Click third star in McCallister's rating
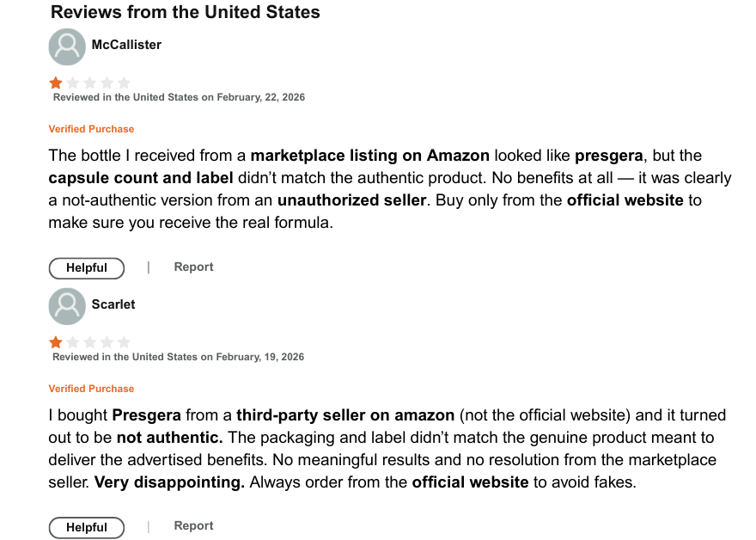756x540 pixels. (90, 83)
